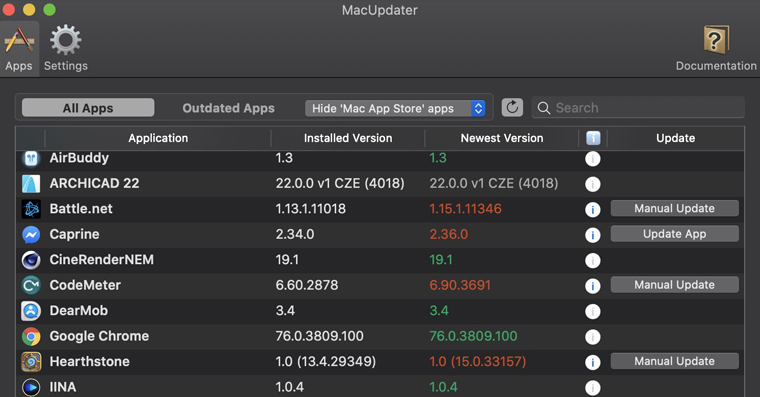Image resolution: width=760 pixels, height=397 pixels.
Task: Click the MacUpdater window title
Action: [380, 10]
